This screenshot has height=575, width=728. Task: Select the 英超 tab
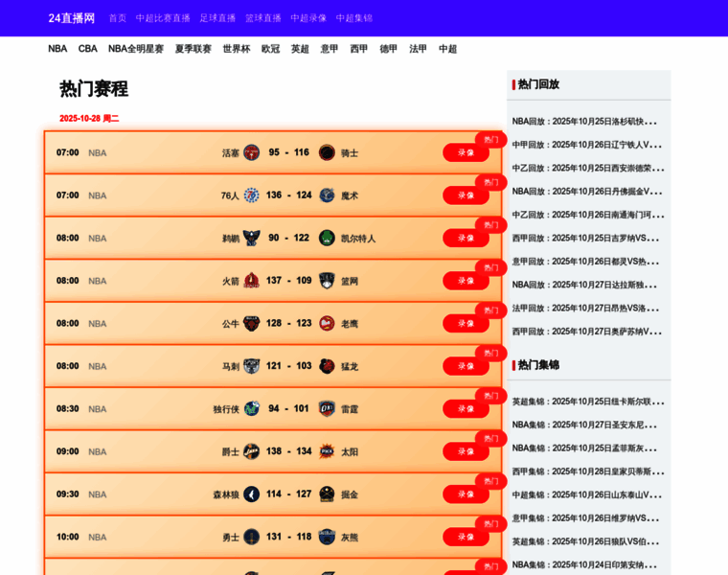coord(300,49)
